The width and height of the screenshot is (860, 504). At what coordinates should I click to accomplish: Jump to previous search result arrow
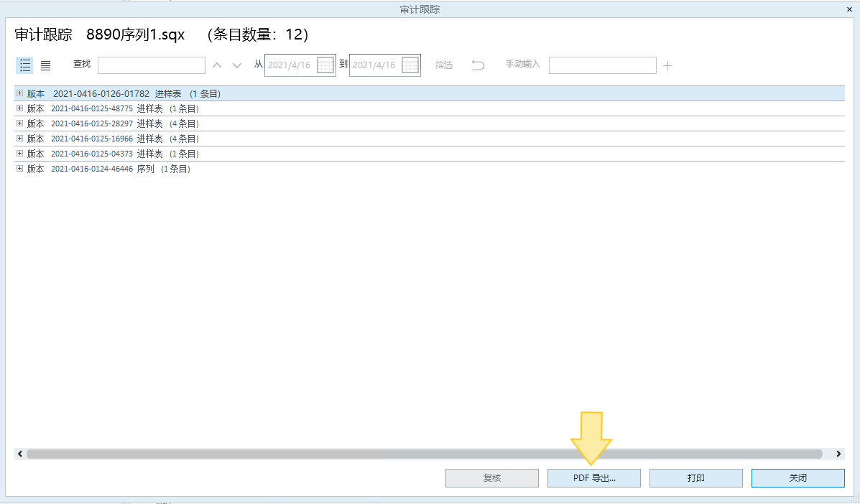217,65
